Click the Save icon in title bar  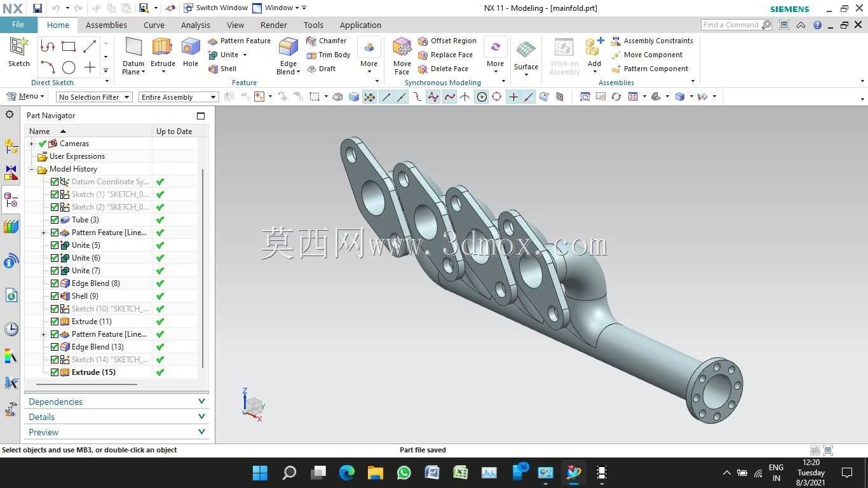coord(37,8)
